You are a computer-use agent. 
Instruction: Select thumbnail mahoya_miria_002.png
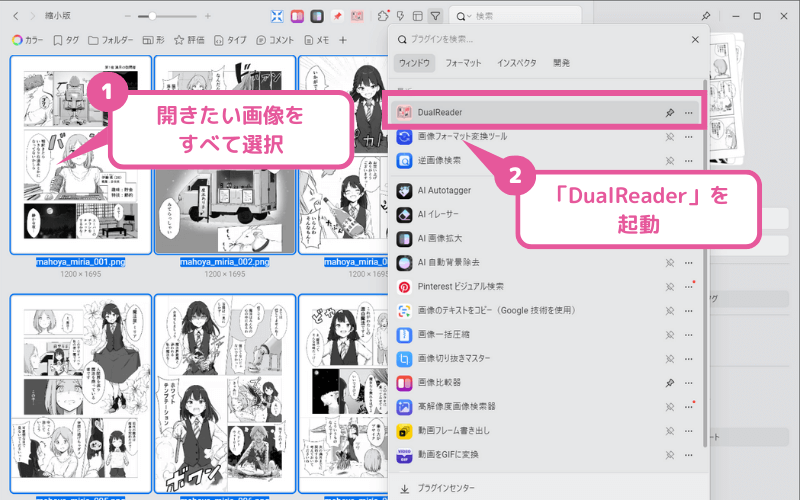(x=225, y=155)
